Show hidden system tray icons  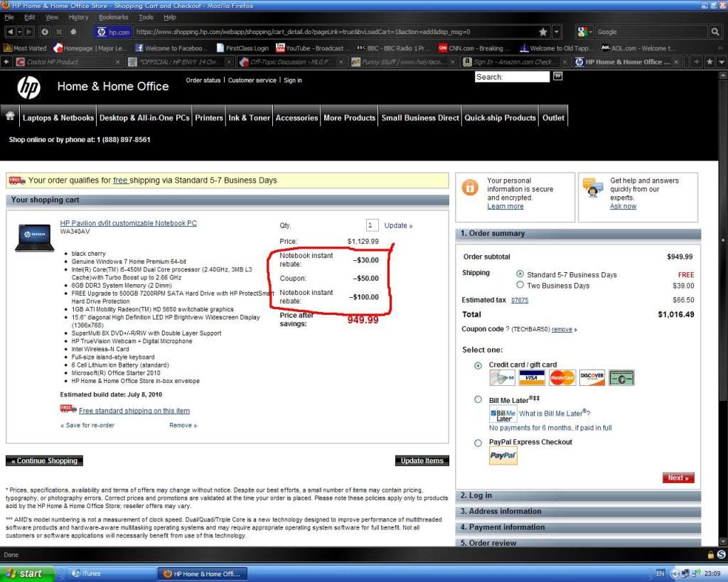coord(675,573)
